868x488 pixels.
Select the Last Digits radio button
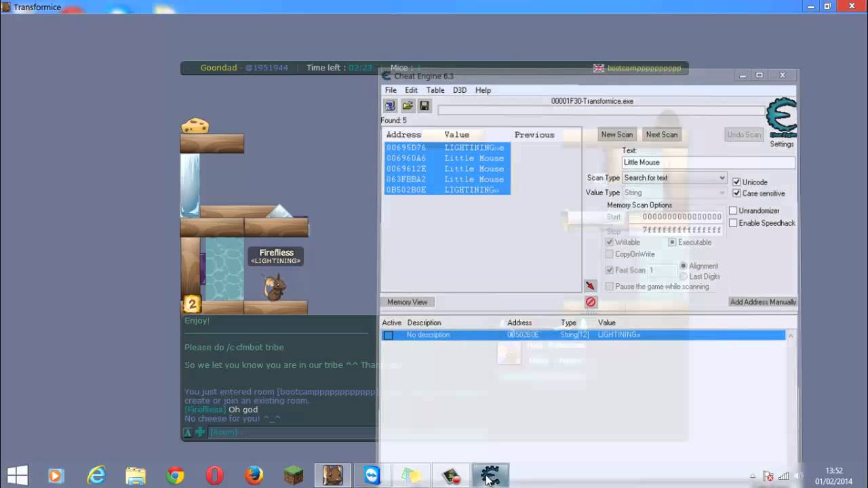[684, 277]
